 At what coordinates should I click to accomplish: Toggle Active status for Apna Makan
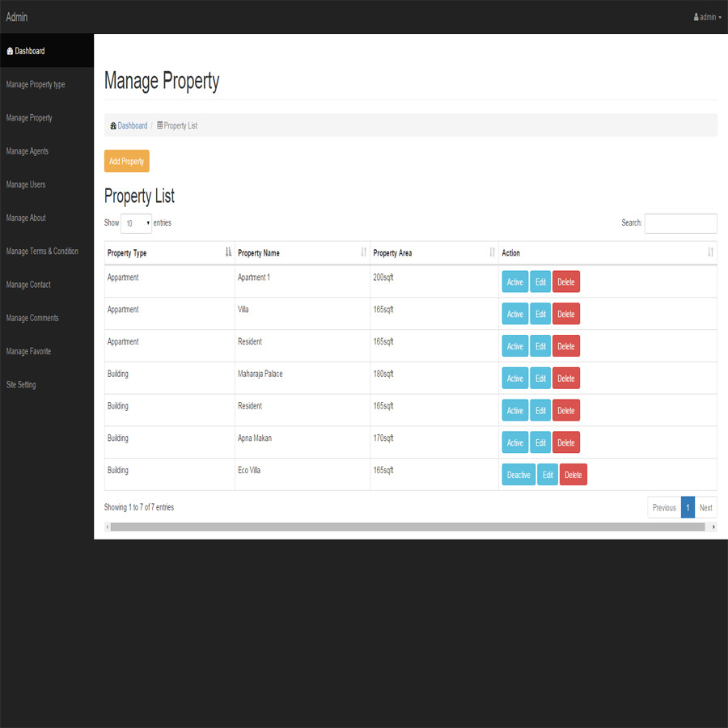[x=515, y=442]
